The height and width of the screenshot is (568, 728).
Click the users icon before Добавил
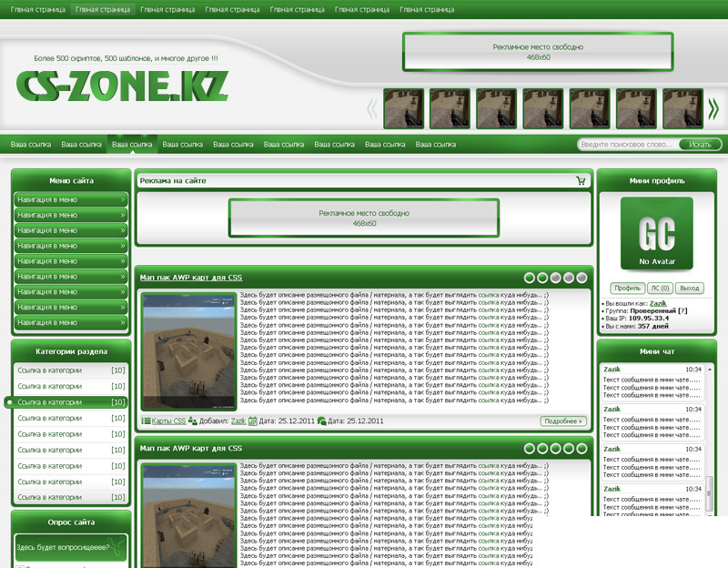[192, 421]
